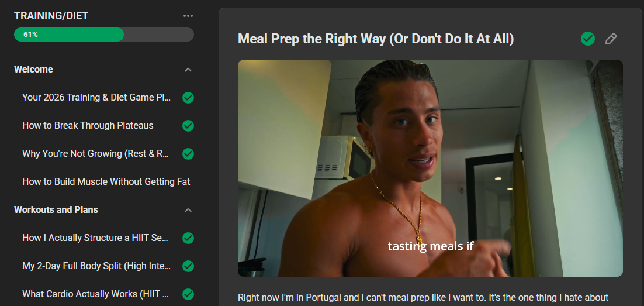Click the pencil edit icon beside lesson title
Viewport: 644px width, 306px height.
point(611,39)
